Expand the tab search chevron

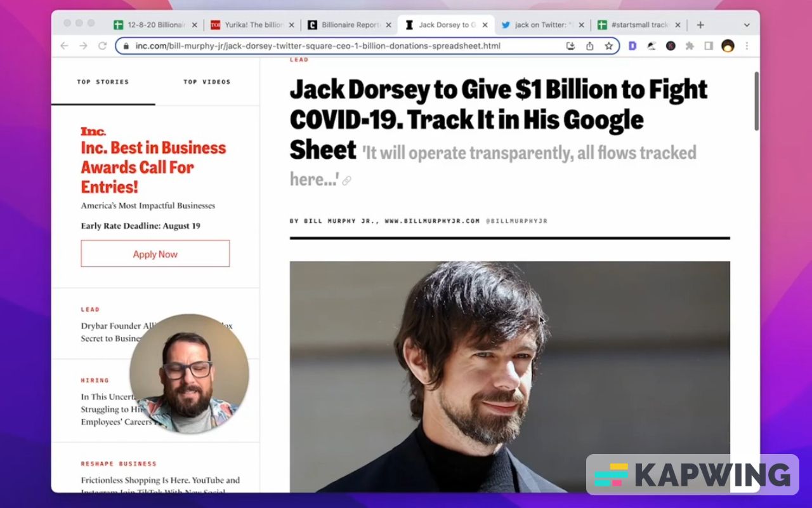click(x=747, y=25)
